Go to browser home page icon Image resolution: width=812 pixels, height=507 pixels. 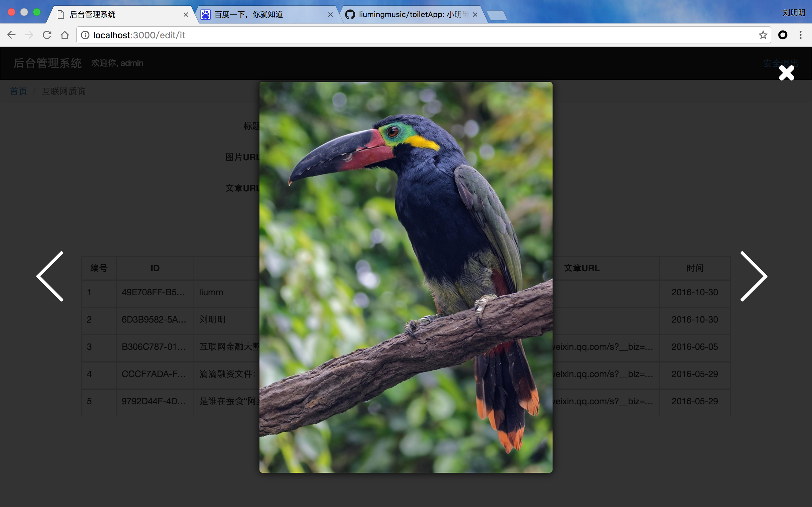(x=65, y=35)
